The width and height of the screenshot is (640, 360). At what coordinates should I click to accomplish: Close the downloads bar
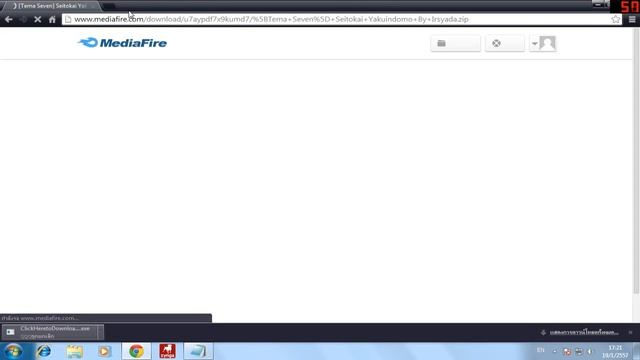pos(631,332)
